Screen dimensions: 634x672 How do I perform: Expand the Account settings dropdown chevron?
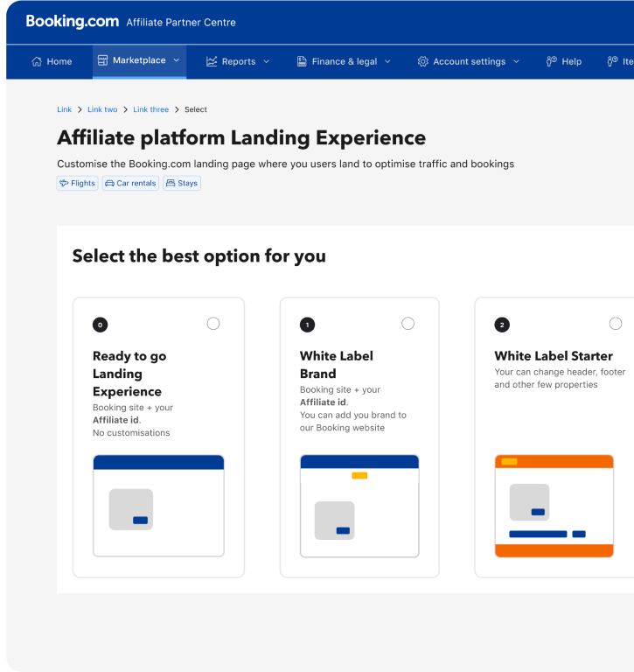(x=516, y=61)
